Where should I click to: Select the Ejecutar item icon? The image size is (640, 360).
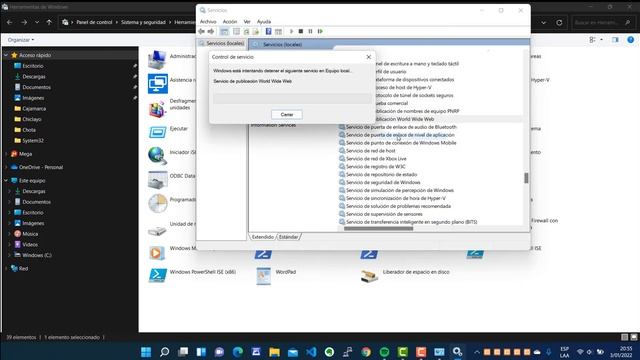pos(158,132)
